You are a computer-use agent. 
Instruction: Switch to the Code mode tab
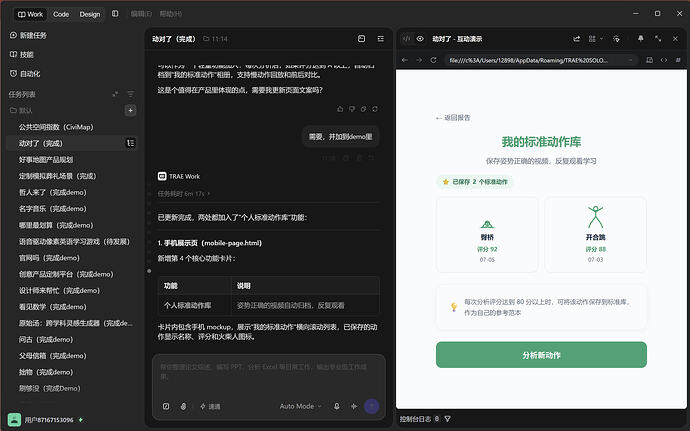click(61, 14)
